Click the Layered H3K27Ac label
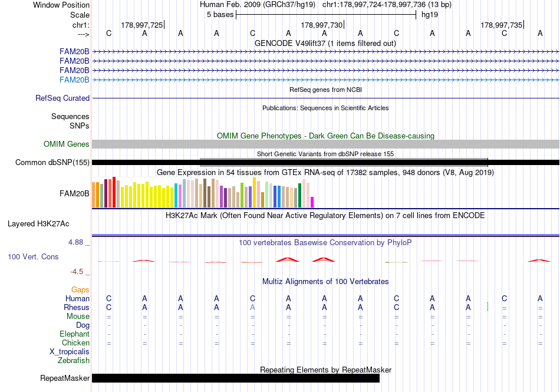 pyautogui.click(x=38, y=224)
